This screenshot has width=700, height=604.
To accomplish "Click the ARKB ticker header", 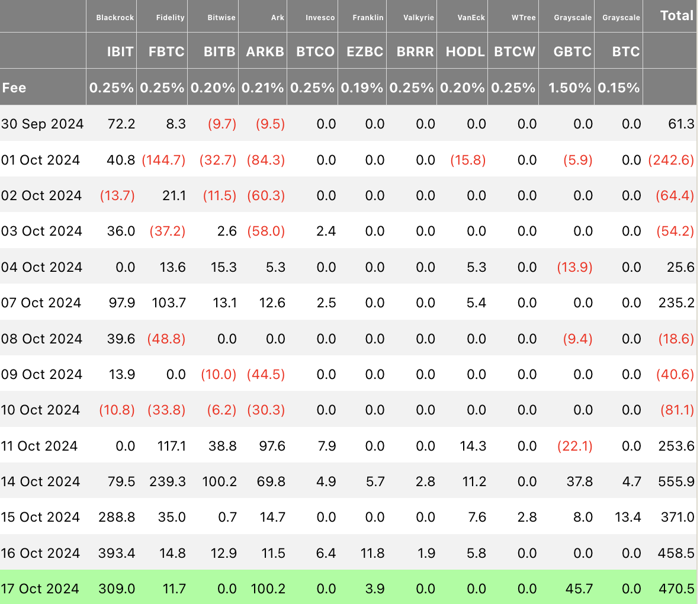I will [265, 52].
